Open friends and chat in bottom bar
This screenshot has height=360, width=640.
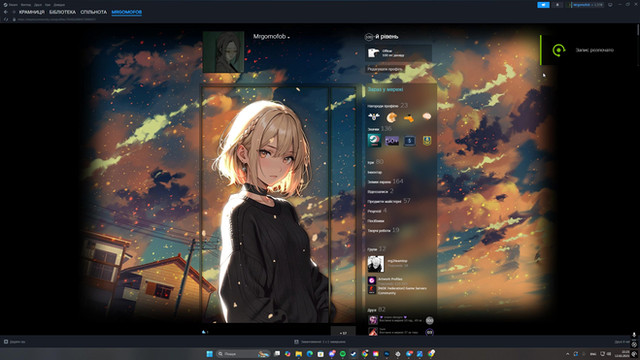pos(622,342)
